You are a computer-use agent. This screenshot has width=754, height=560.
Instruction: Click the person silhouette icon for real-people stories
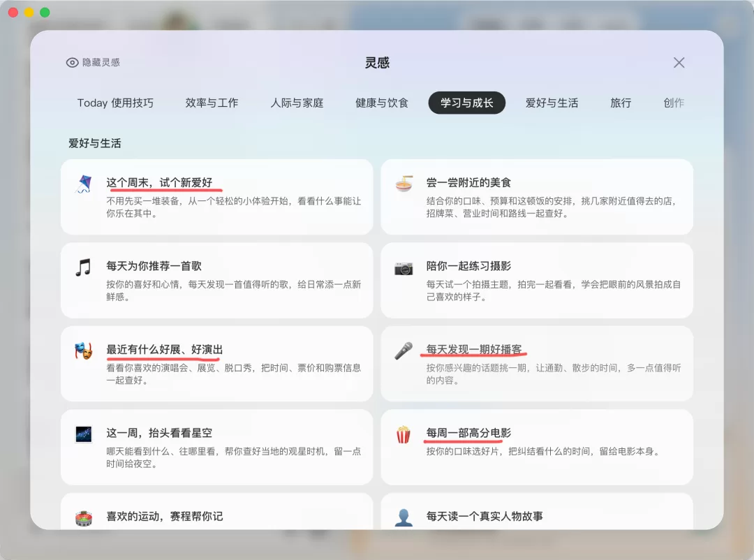tap(404, 517)
